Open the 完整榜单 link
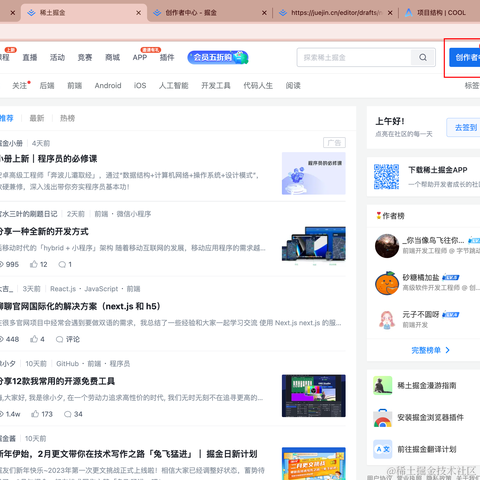480x480 pixels. (x=431, y=350)
